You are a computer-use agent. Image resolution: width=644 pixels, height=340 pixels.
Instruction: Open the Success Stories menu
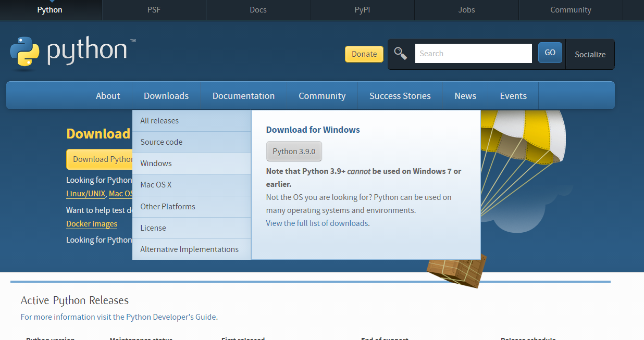[x=400, y=96]
